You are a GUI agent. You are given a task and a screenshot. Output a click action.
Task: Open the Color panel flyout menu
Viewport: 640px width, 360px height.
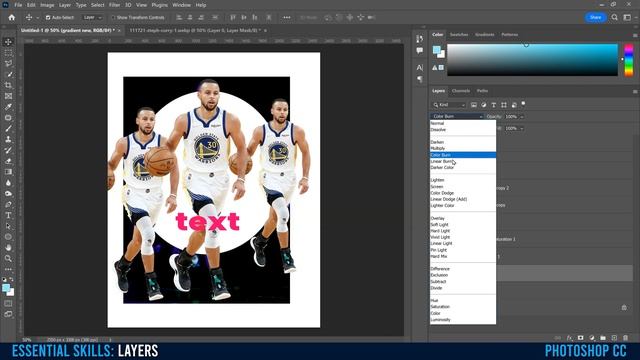click(635, 36)
